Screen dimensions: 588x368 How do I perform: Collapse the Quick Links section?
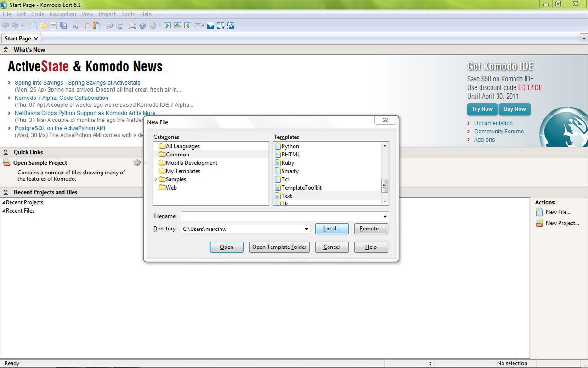(6, 152)
